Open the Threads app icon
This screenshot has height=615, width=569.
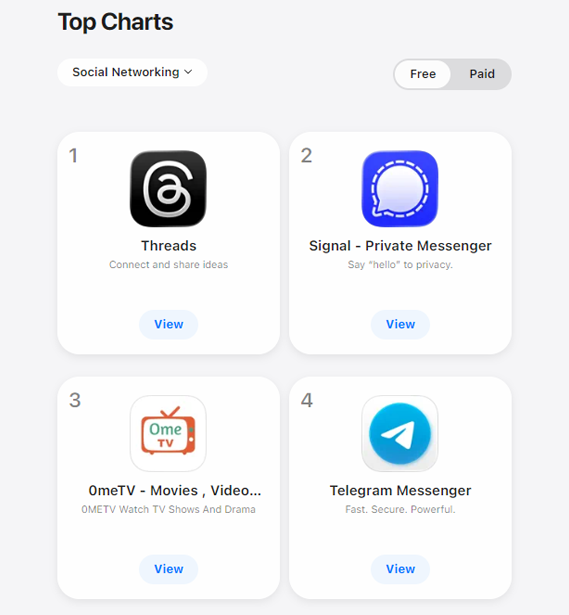pos(168,189)
